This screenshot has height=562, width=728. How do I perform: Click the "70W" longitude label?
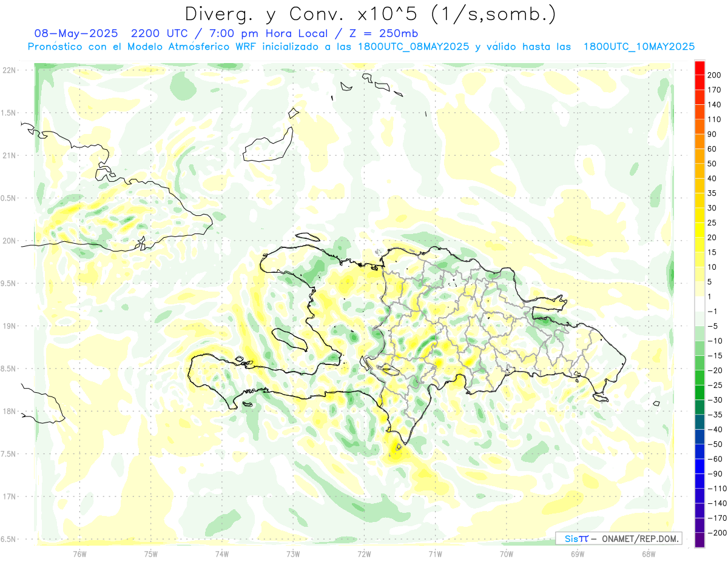[x=507, y=554]
